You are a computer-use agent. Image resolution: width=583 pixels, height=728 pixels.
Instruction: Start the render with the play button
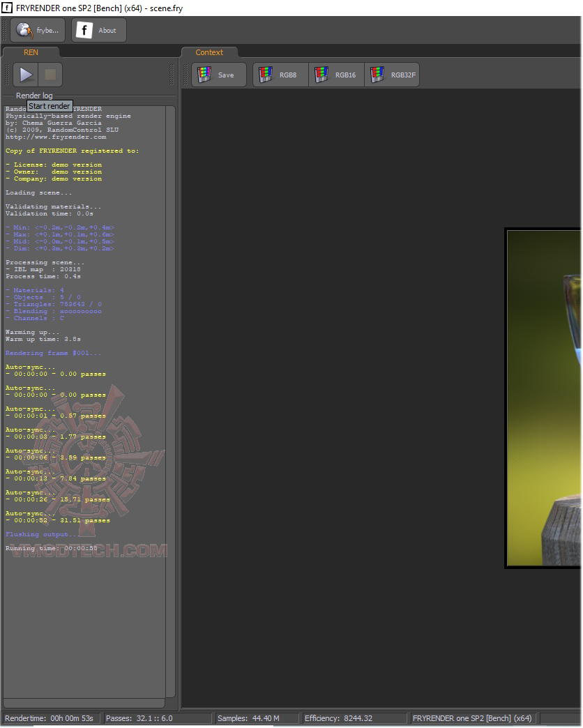tap(26, 75)
